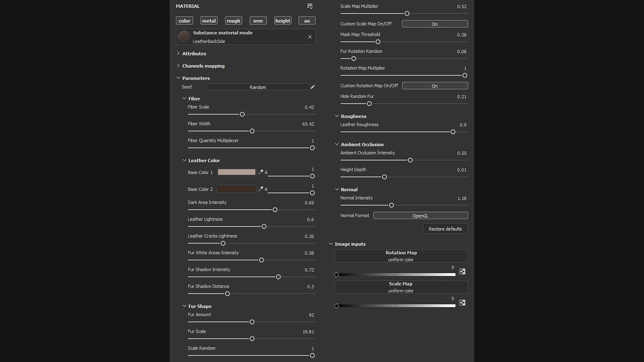Image resolution: width=644 pixels, height=362 pixels.
Task: Toggle the metal channel button
Action: point(209,21)
